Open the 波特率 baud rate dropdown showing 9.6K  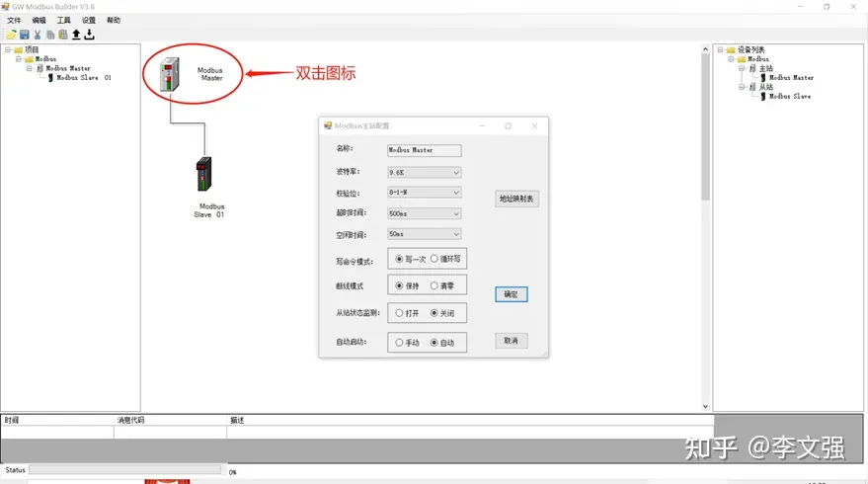[424, 173]
